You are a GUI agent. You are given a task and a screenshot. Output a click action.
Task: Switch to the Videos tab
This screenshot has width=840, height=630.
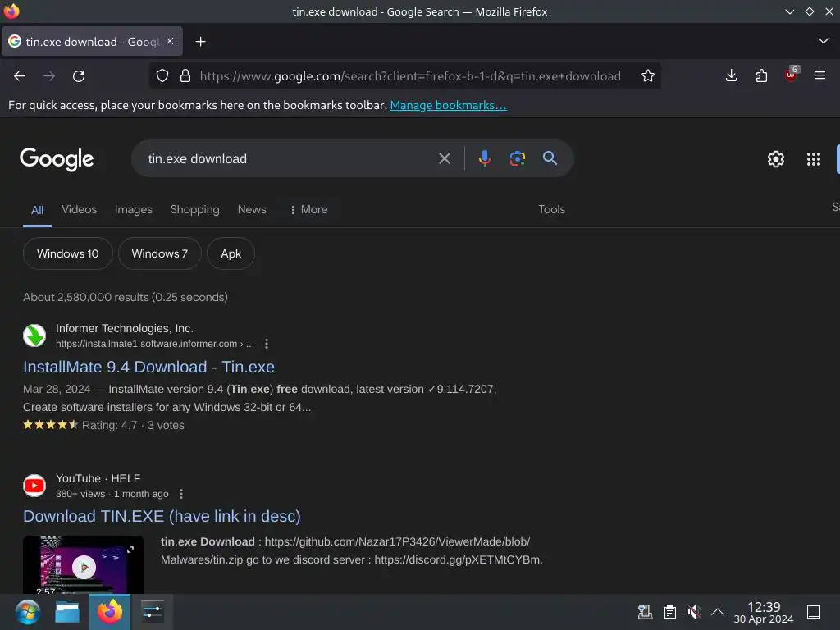click(80, 209)
